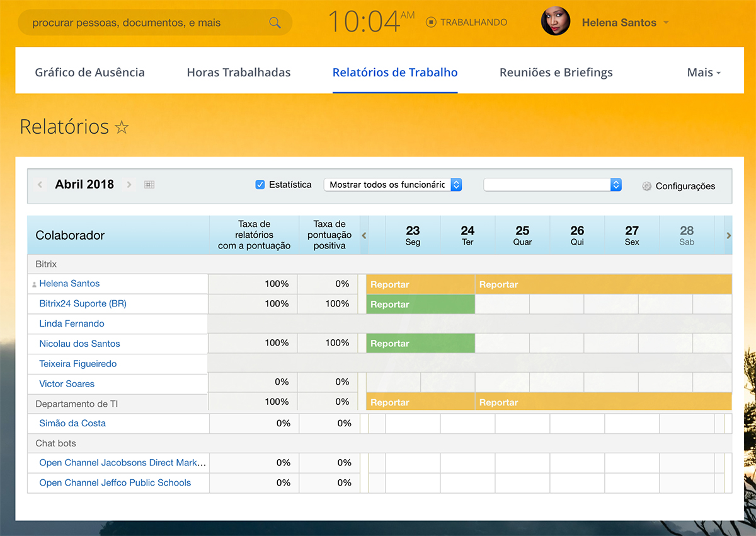The height and width of the screenshot is (536, 756).
Task: Expand the Mais menu
Action: point(704,73)
